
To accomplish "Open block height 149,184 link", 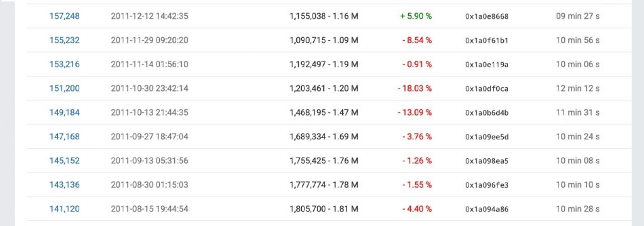I will pos(65,112).
